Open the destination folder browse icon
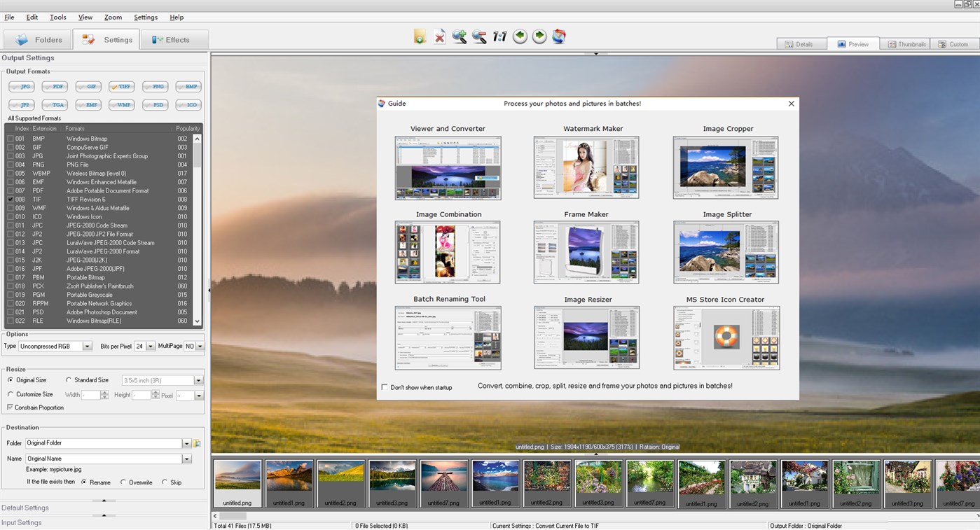The height and width of the screenshot is (530, 980). pos(197,442)
